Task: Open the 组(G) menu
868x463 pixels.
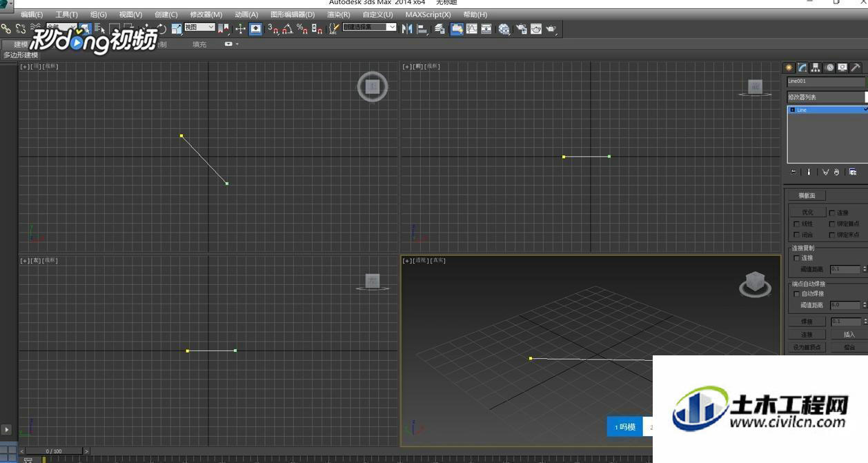Action: [x=99, y=14]
